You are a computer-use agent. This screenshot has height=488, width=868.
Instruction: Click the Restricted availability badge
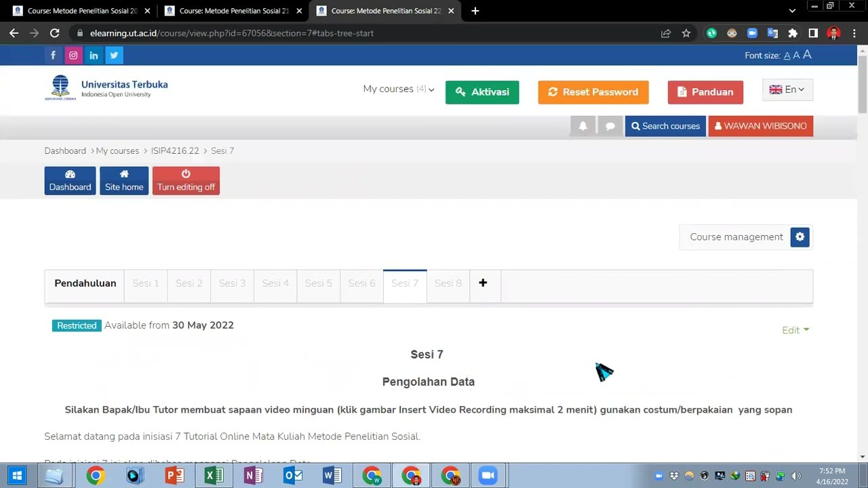click(77, 326)
